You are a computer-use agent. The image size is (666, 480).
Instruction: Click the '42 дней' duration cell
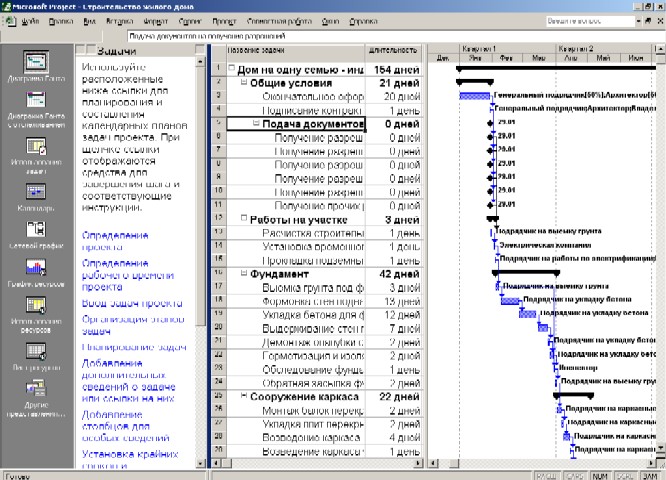pyautogui.click(x=393, y=274)
